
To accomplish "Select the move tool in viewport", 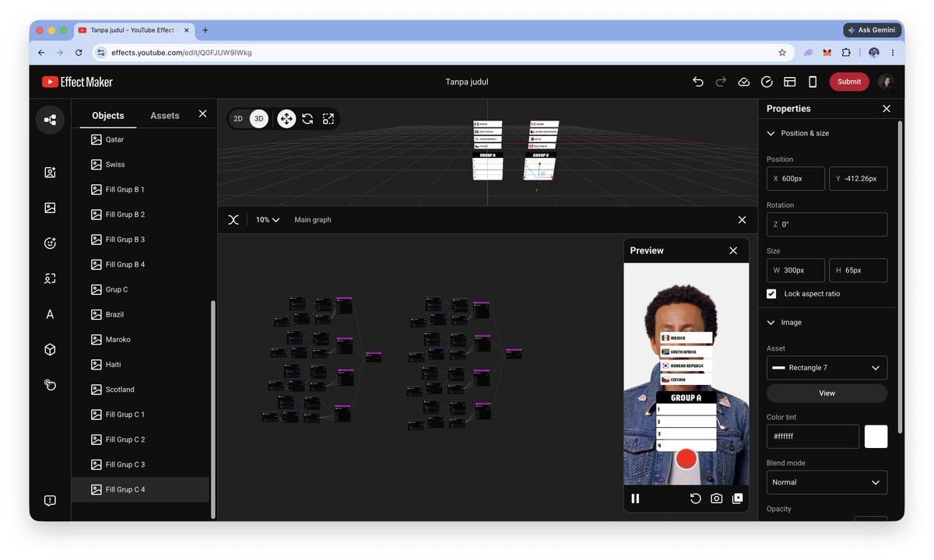I will pos(286,119).
